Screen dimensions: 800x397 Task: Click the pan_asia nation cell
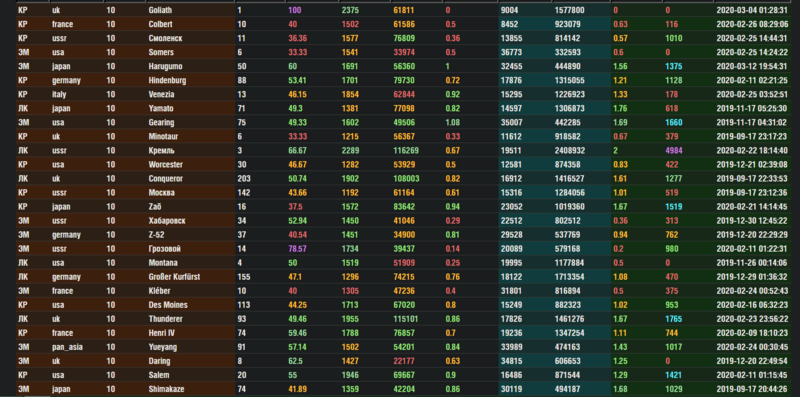67,348
